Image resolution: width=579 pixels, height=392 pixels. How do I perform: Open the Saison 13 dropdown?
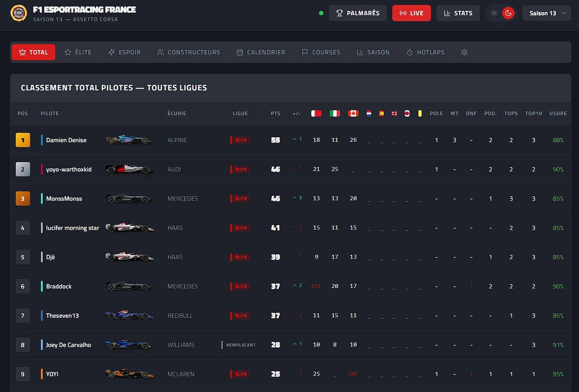pyautogui.click(x=547, y=13)
